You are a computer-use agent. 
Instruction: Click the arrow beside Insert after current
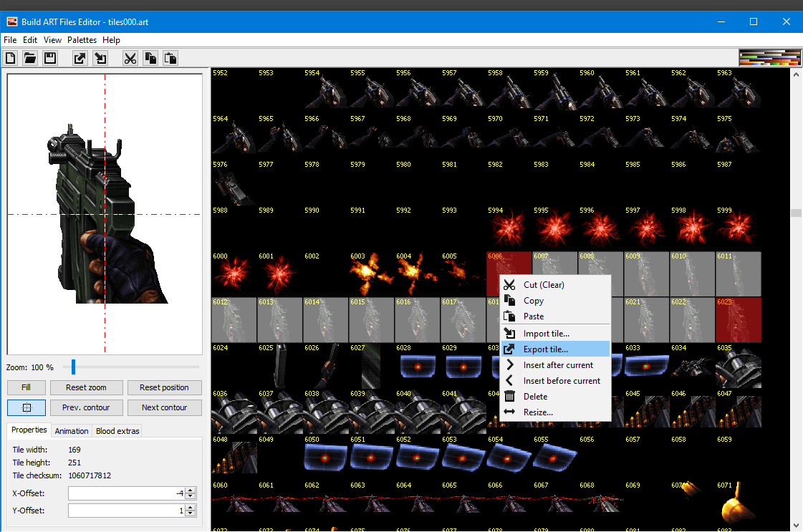pyautogui.click(x=509, y=365)
